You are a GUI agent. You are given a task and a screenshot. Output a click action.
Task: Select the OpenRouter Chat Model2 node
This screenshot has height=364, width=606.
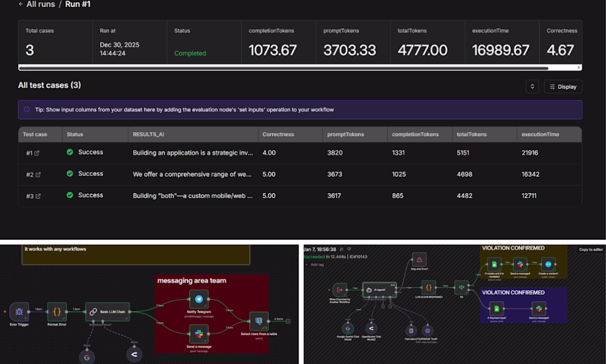(x=371, y=328)
